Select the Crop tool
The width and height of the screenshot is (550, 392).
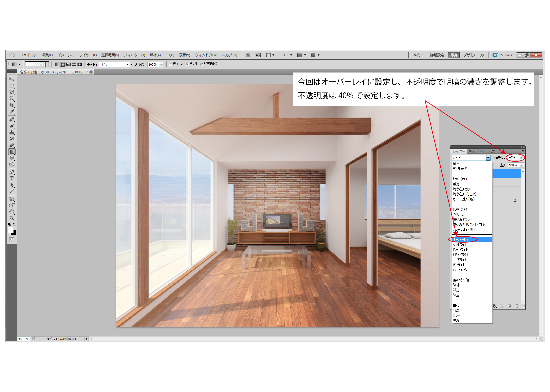(12, 105)
